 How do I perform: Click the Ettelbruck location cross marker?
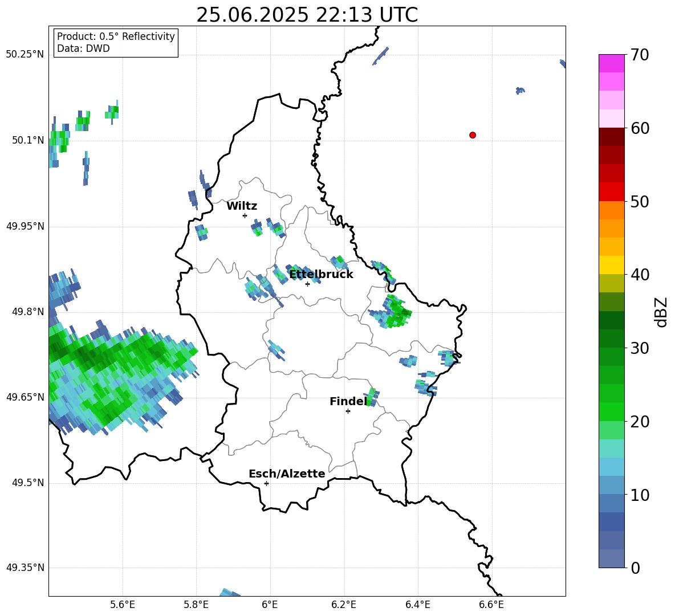coord(307,284)
